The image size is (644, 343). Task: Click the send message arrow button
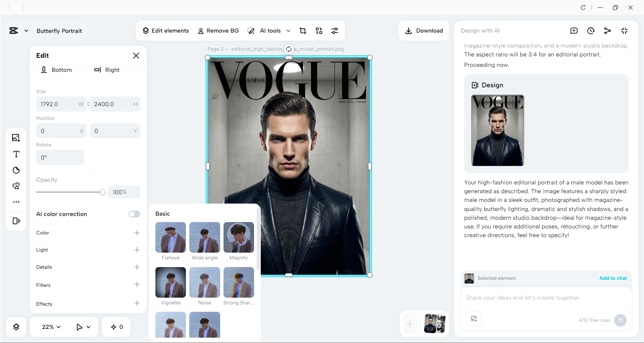pyautogui.click(x=620, y=320)
